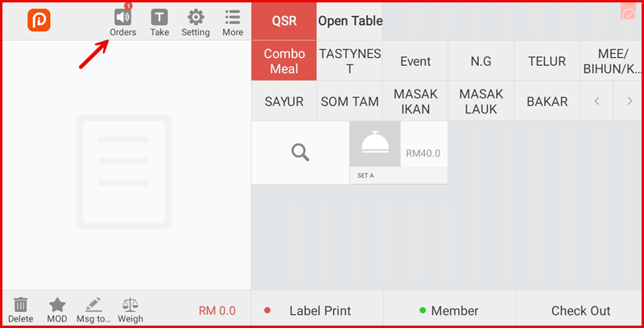Open the More list menu icon

click(x=233, y=17)
